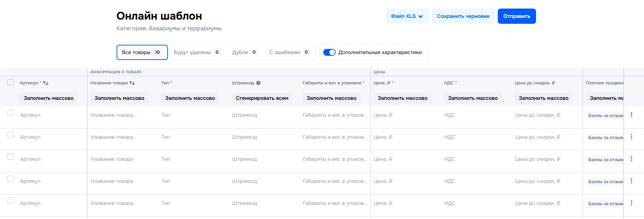
Task: Open the third row's three-dot menu
Action: tap(631, 159)
